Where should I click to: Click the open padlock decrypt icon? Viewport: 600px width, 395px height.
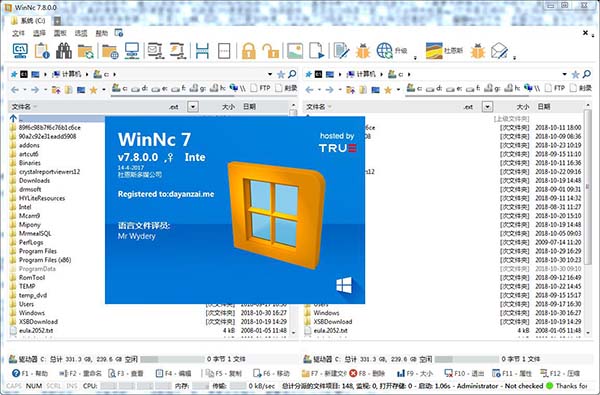pyautogui.click(x=271, y=51)
